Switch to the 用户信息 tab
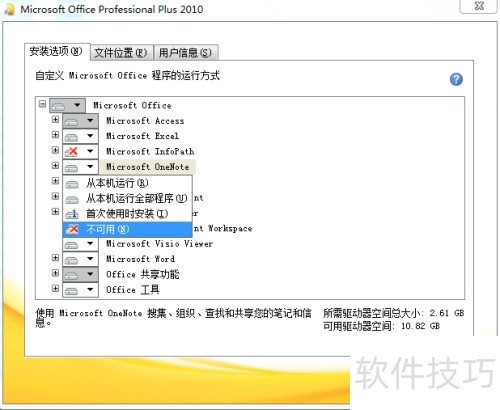 tap(186, 53)
